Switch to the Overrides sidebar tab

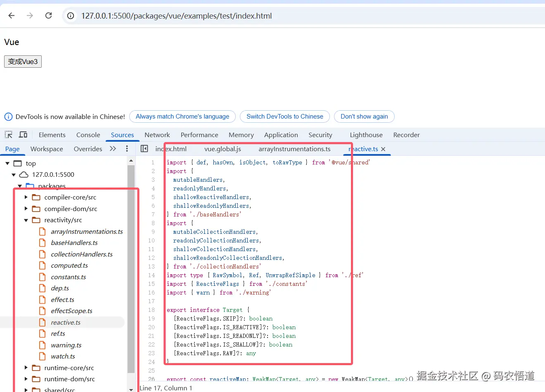pos(88,149)
